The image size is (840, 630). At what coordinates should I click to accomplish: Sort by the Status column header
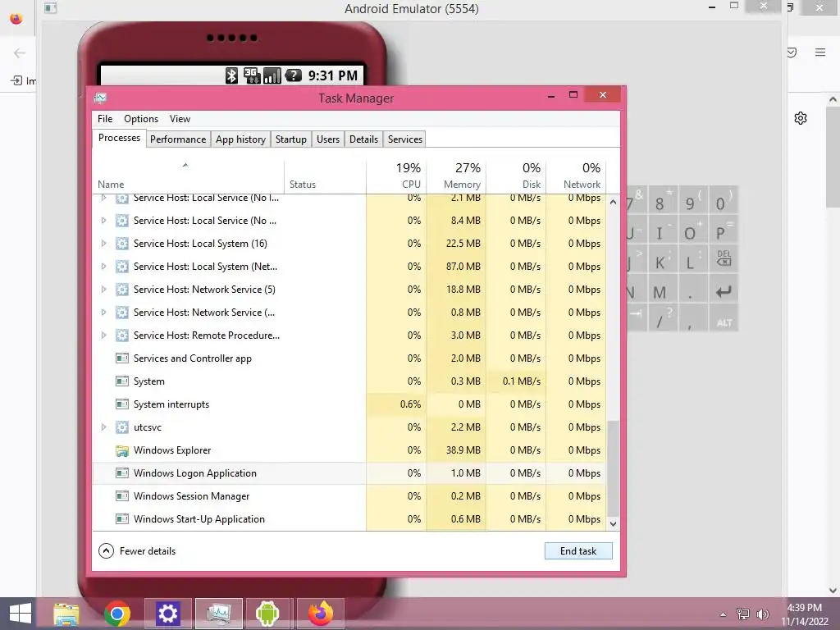(325, 176)
